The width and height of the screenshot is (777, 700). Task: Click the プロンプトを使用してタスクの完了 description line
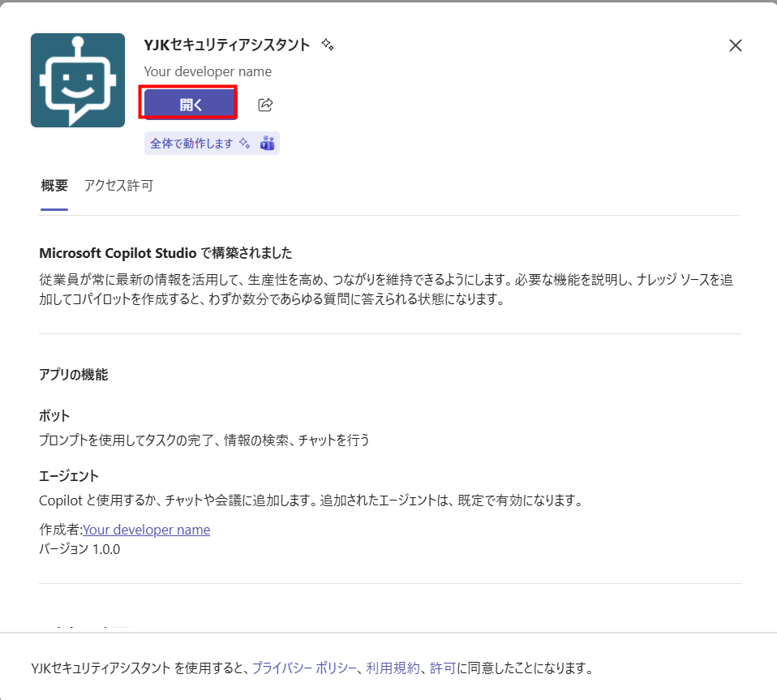[x=204, y=440]
